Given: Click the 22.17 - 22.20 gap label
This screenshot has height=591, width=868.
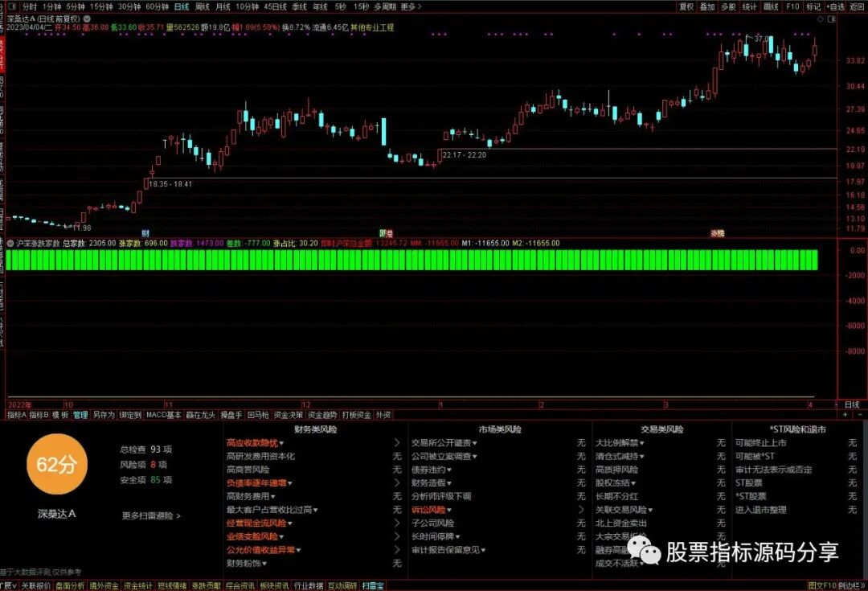Looking at the screenshot, I should point(464,155).
